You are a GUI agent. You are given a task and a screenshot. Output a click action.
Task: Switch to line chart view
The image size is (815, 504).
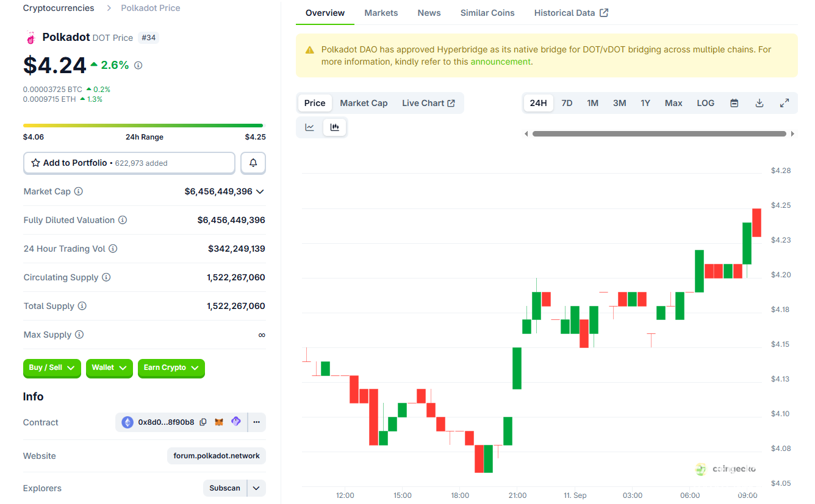pyautogui.click(x=310, y=127)
